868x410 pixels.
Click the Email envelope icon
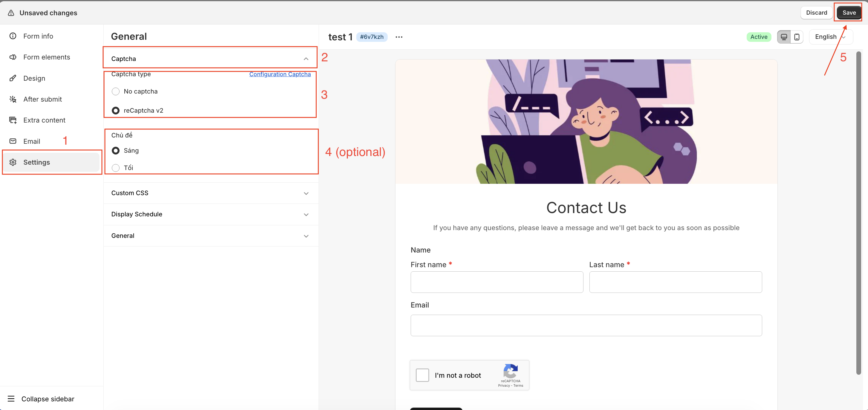coord(13,141)
